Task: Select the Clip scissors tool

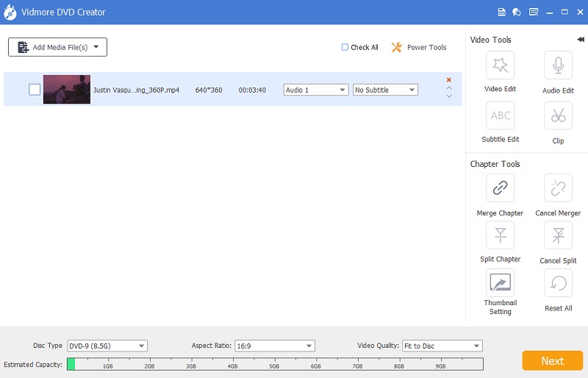Action: (x=558, y=115)
